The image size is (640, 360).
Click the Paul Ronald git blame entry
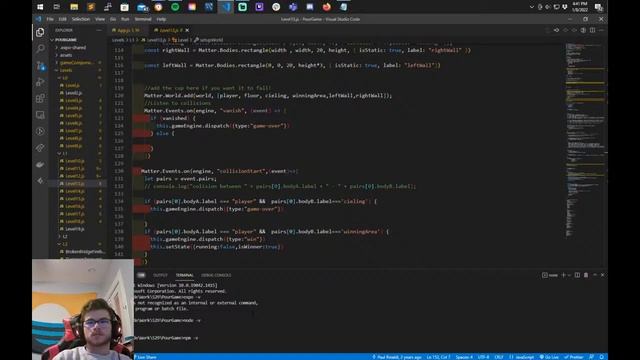[397, 357]
